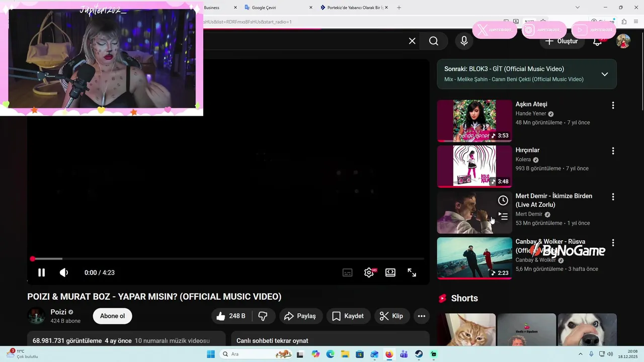Click the YouTube page vertical scrollbar

(x=641, y=70)
